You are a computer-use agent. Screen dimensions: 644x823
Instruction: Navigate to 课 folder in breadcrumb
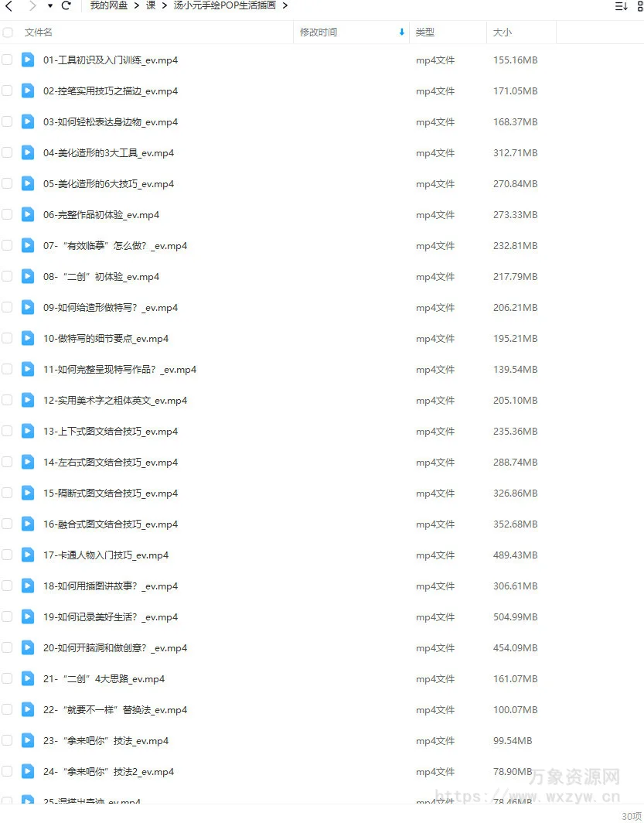click(151, 5)
